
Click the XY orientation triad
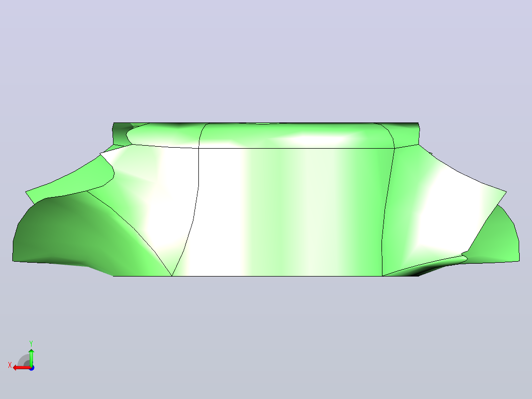22,356
